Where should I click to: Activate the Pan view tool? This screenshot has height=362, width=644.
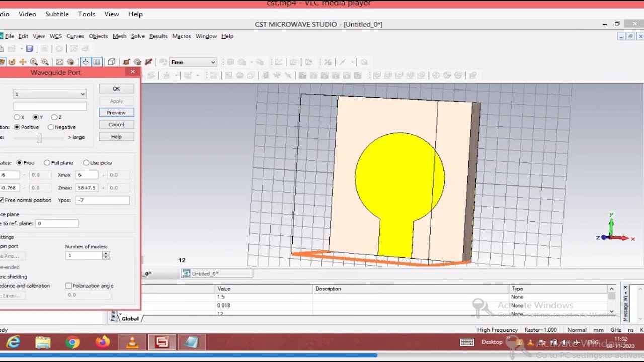[x=23, y=62]
